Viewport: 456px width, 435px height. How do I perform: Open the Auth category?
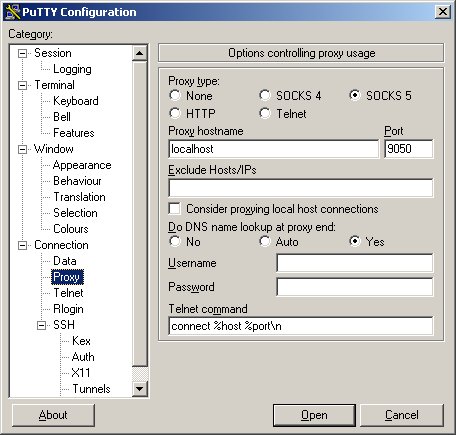click(83, 357)
